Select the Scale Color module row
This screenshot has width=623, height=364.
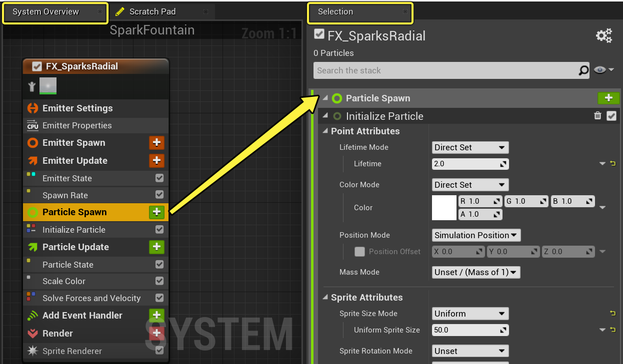point(96,281)
